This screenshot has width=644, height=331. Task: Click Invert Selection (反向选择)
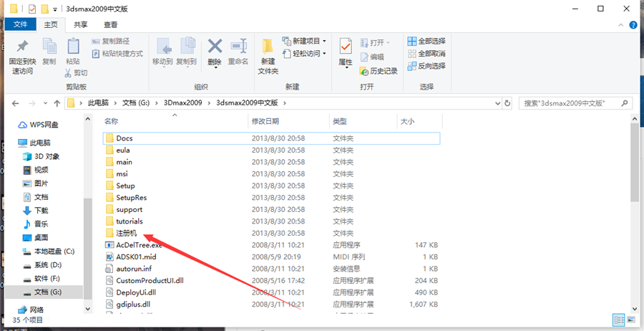tap(426, 66)
